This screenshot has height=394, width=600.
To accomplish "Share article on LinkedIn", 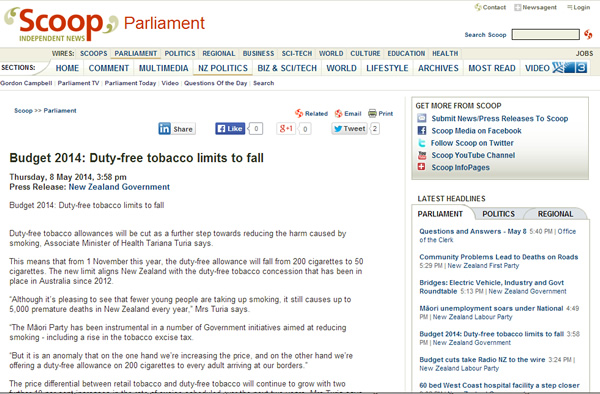I will tap(177, 129).
